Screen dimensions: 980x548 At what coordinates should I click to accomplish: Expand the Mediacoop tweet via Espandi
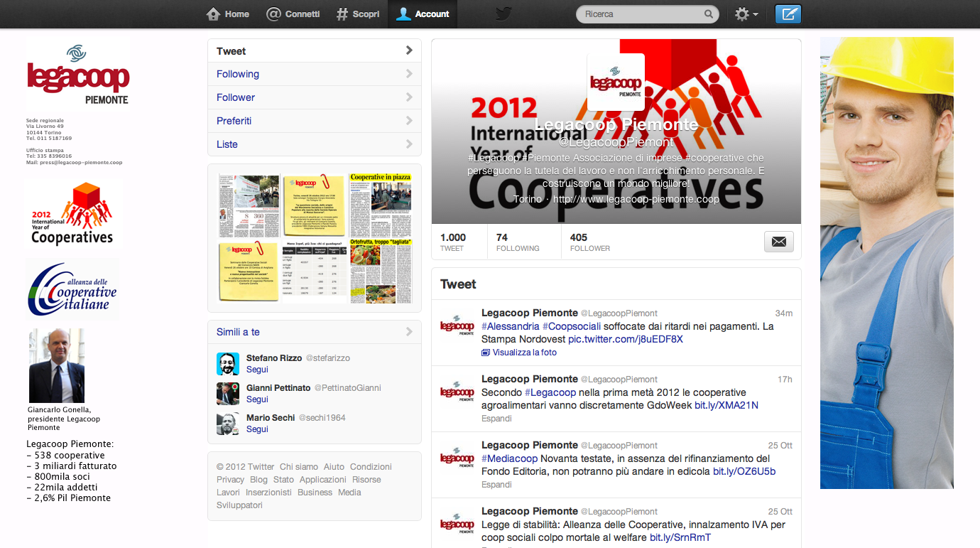point(496,485)
